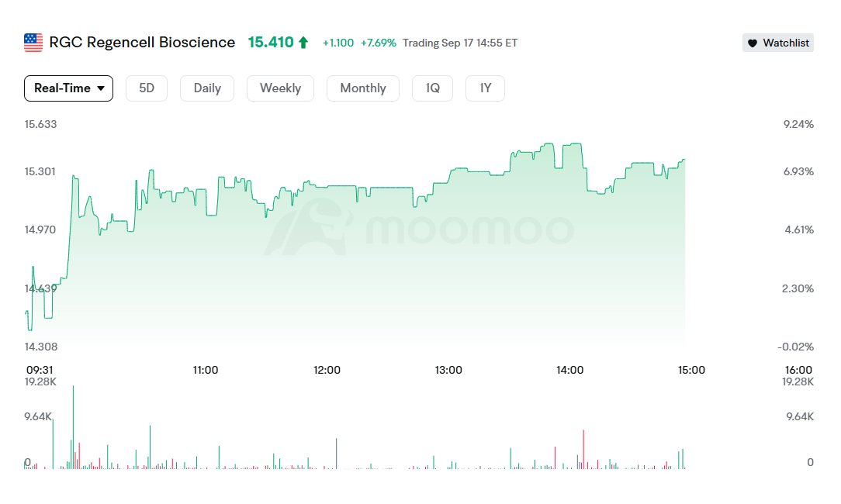Switch to the 5D tab
Screen dimensions: 841x504
[147, 88]
